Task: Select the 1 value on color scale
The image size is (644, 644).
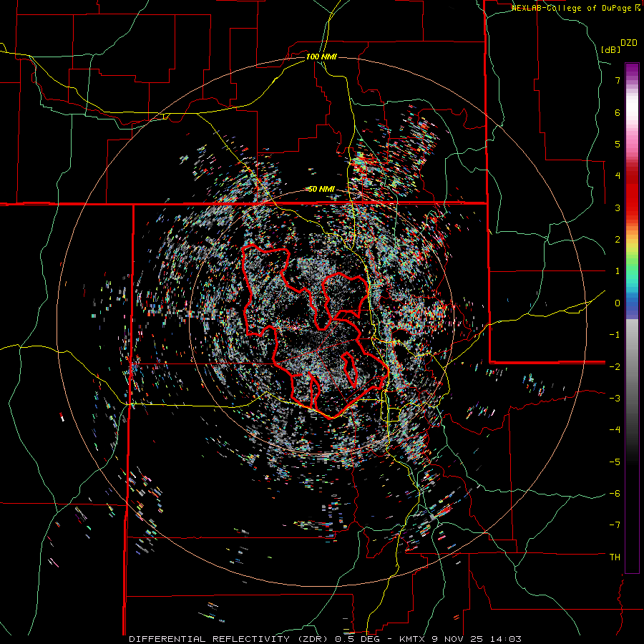Action: tap(618, 271)
